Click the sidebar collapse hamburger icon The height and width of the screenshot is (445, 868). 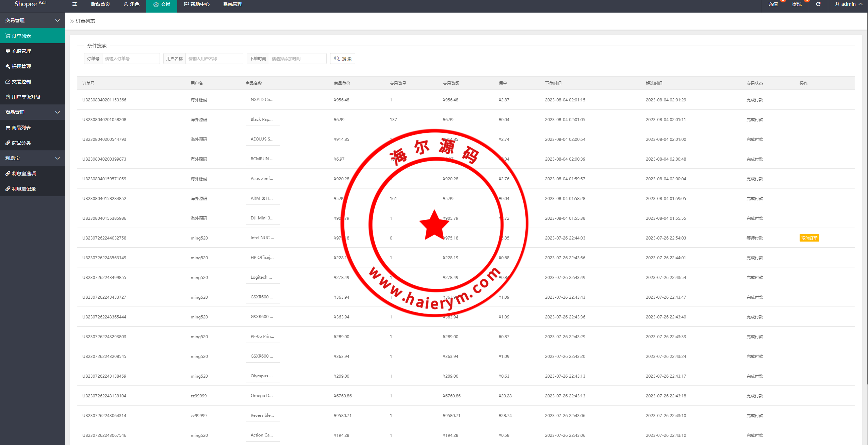[75, 4]
